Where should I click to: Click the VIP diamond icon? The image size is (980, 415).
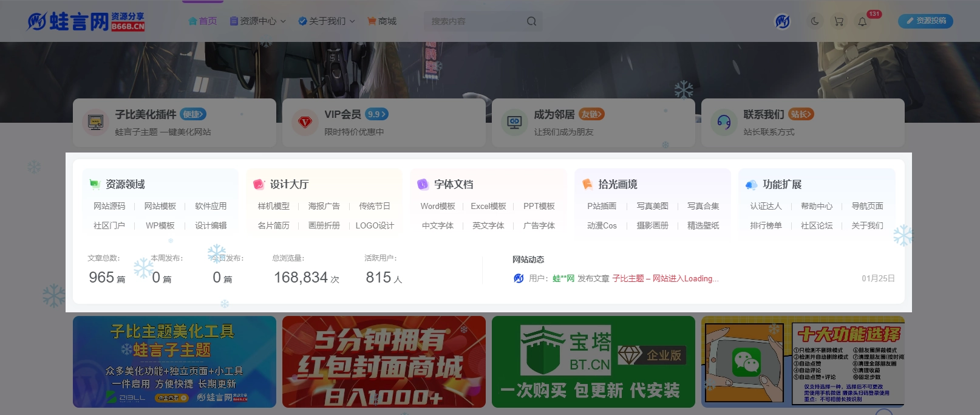pyautogui.click(x=305, y=122)
